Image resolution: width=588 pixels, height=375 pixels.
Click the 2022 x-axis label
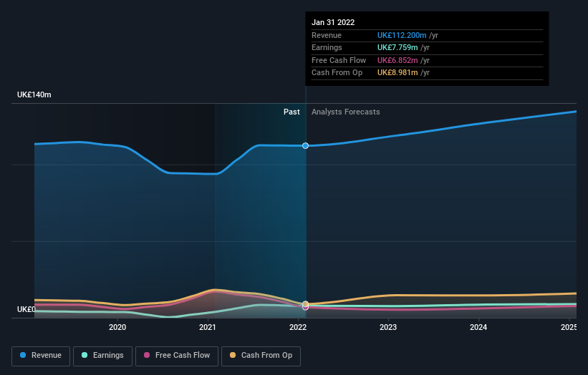[298, 328]
